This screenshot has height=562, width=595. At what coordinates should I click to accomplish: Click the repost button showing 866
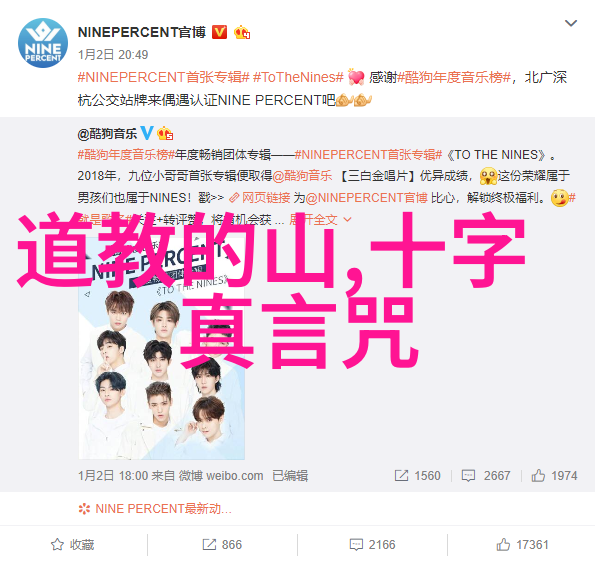click(222, 545)
